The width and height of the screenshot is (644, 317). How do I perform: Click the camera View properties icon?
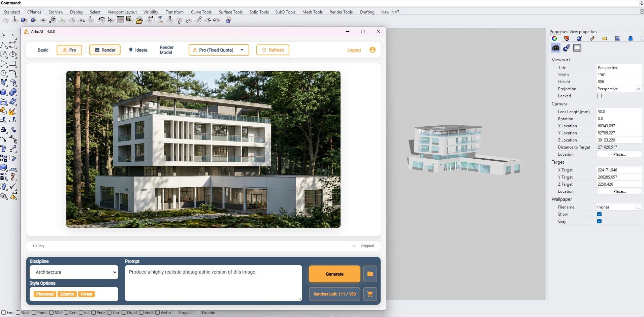coord(556,48)
